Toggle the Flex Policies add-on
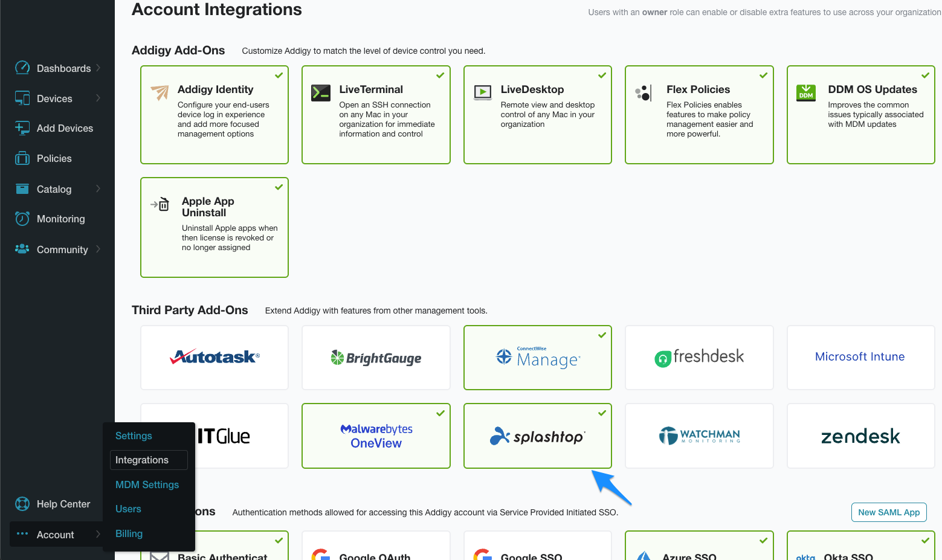This screenshot has height=560, width=942. (x=763, y=75)
